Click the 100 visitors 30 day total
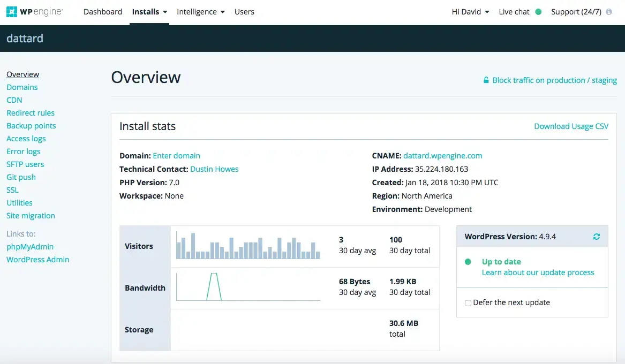 [x=396, y=240]
